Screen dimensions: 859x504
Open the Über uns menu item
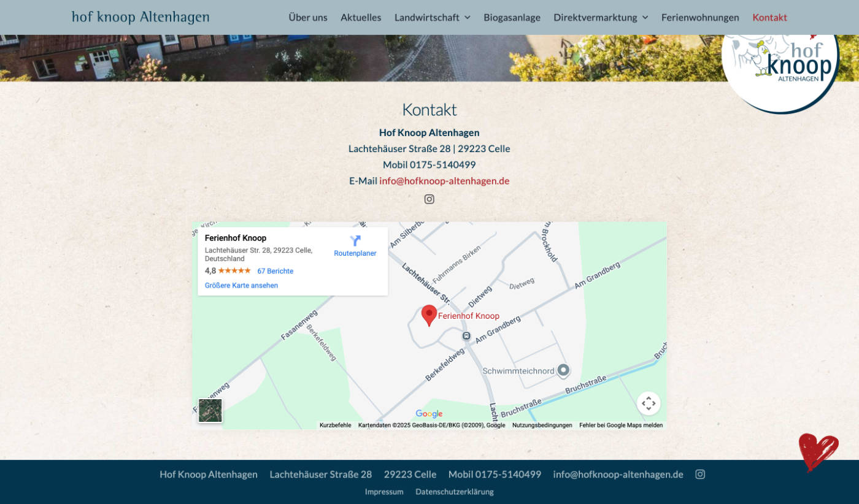pos(308,17)
